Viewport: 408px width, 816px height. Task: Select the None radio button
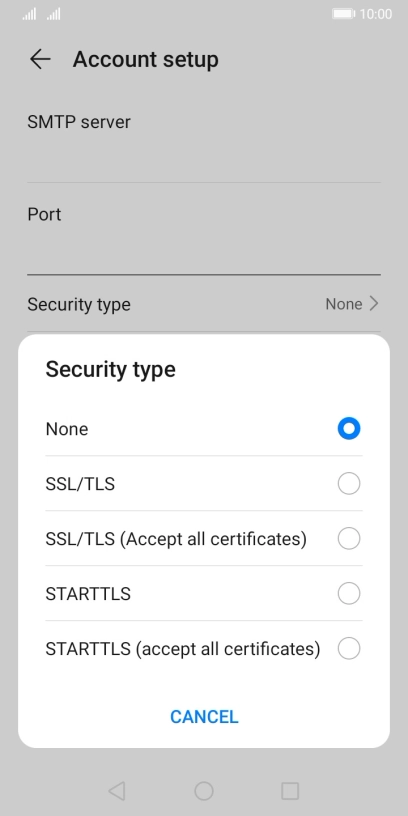click(x=349, y=429)
